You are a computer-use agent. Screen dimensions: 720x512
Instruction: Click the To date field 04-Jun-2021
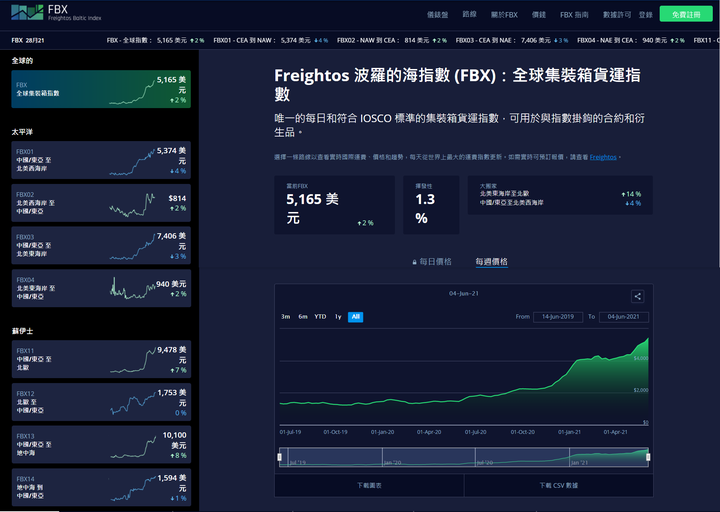(624, 317)
